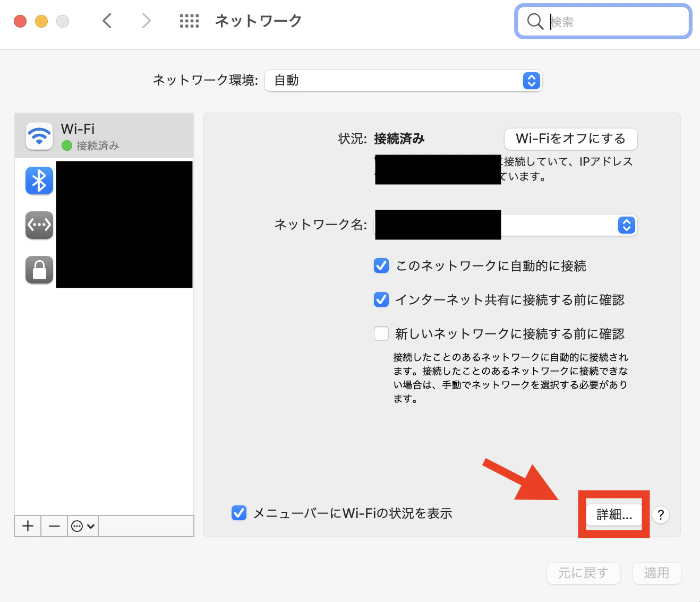This screenshot has width=700, height=602.
Task: Show all preferences grid
Action: (189, 21)
